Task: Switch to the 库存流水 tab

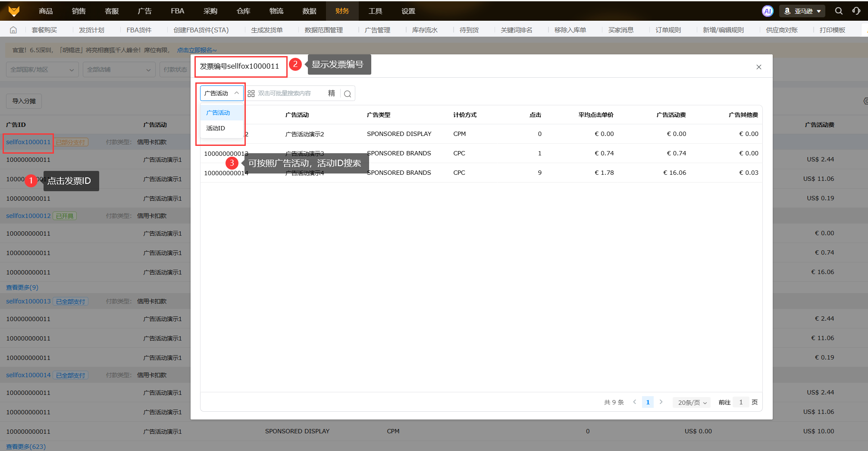Action: click(x=425, y=30)
